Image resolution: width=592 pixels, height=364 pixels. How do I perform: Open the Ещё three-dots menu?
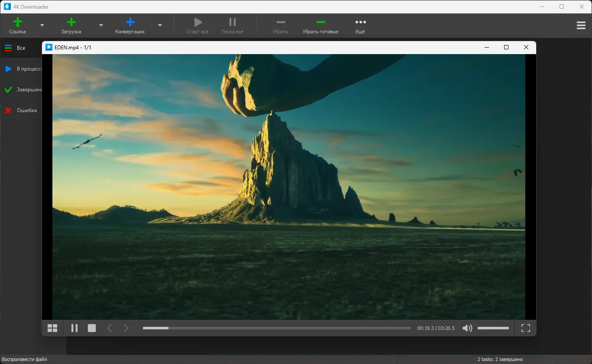360,23
